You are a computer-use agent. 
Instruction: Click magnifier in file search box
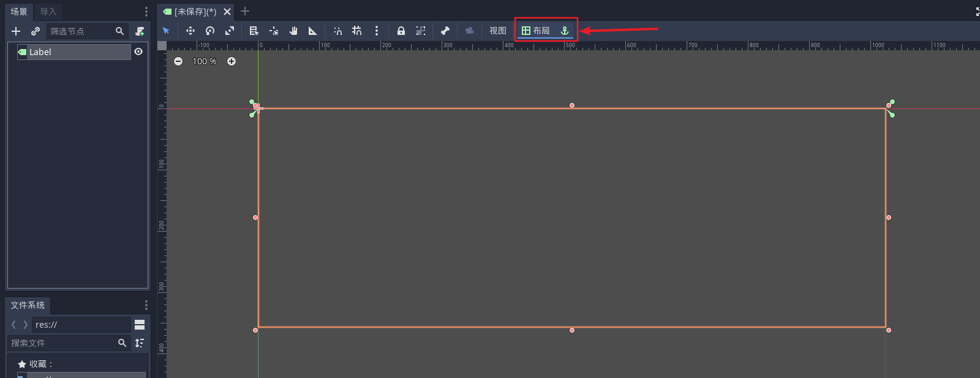pyautogui.click(x=122, y=343)
